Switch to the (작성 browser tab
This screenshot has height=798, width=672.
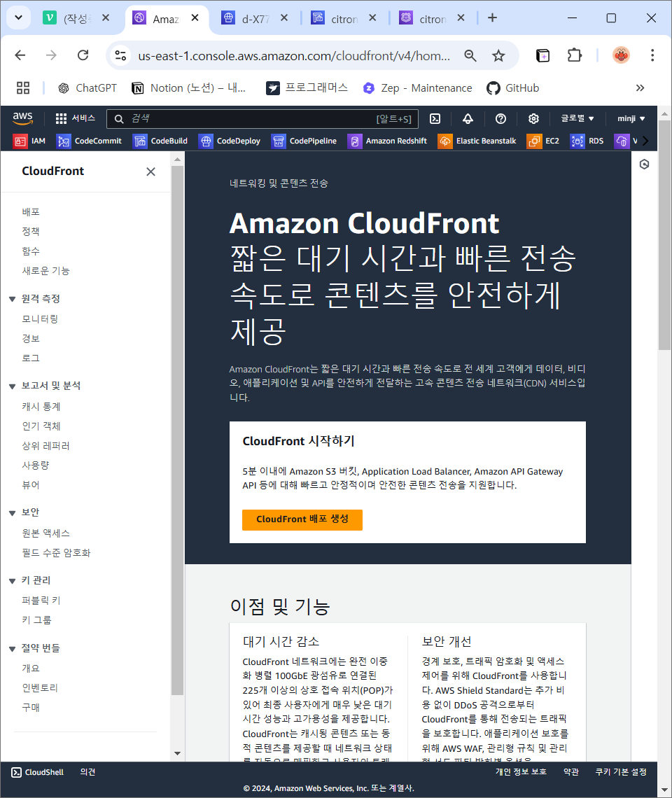76,18
